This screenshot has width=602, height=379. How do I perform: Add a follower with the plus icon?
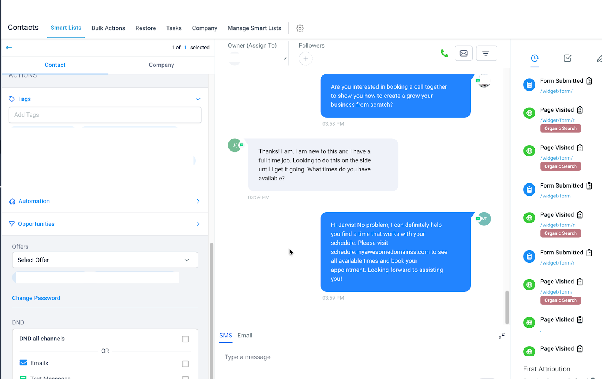click(x=306, y=59)
